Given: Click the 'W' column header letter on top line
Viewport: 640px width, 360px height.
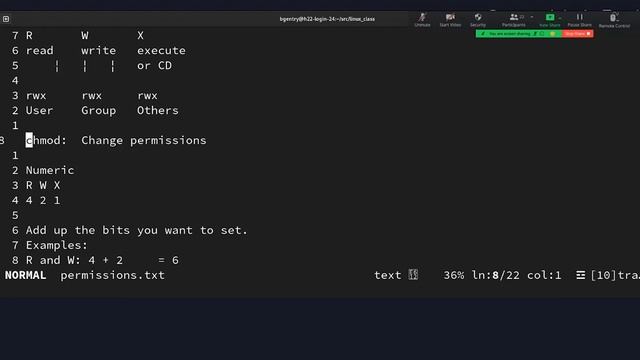Looking at the screenshot, I should (x=84, y=36).
